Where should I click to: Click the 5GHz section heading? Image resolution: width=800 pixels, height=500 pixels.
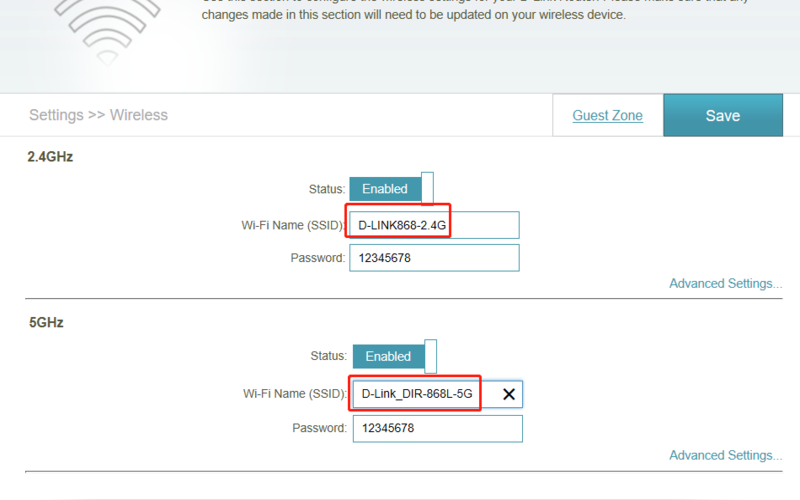(x=46, y=322)
